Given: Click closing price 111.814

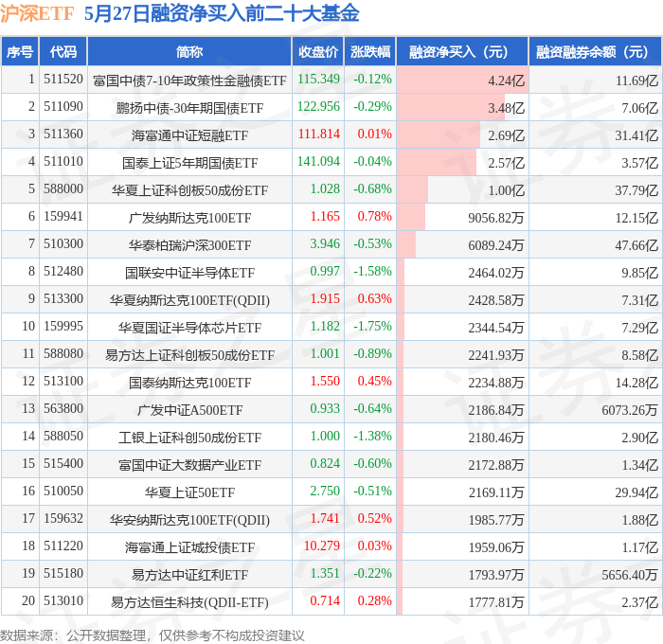Looking at the screenshot, I should 319,134.
